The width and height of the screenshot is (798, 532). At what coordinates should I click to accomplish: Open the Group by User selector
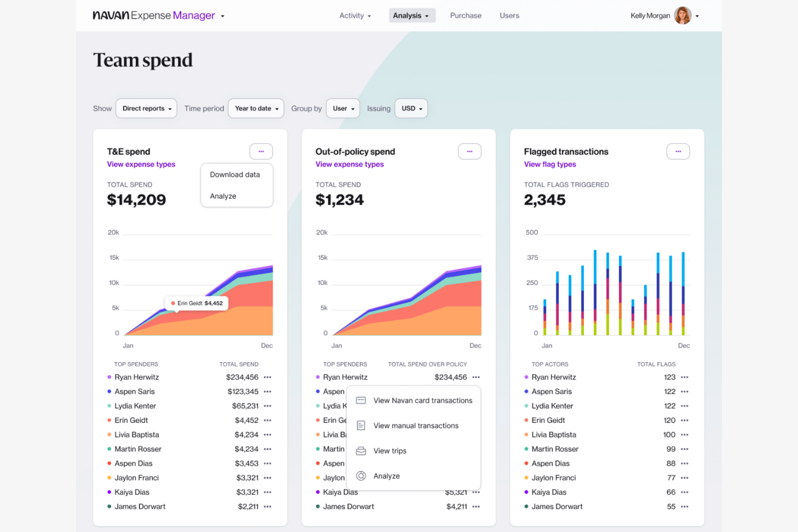pos(343,108)
